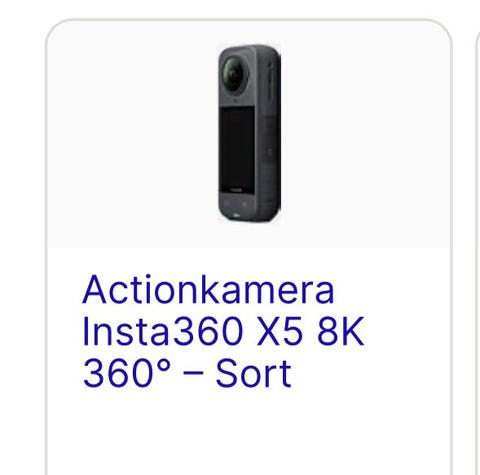480x475 pixels.
Task: Click the "360°" text in the title
Action: pos(127,373)
